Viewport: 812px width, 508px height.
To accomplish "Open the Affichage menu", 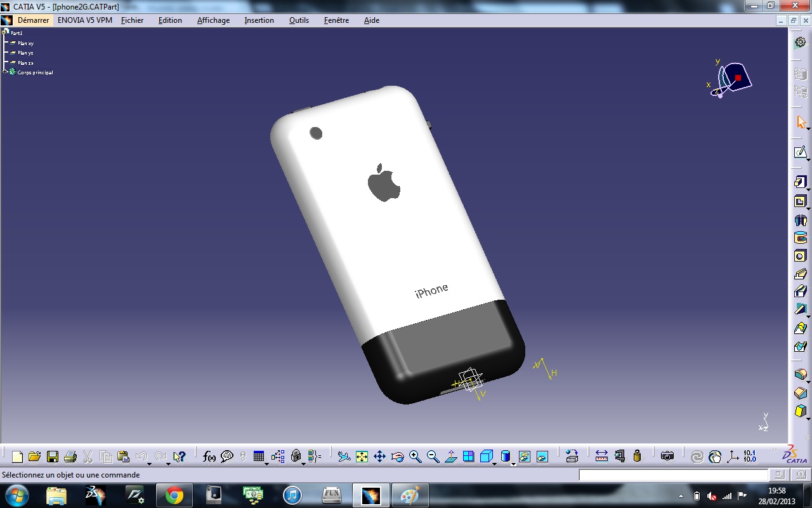I will 213,20.
